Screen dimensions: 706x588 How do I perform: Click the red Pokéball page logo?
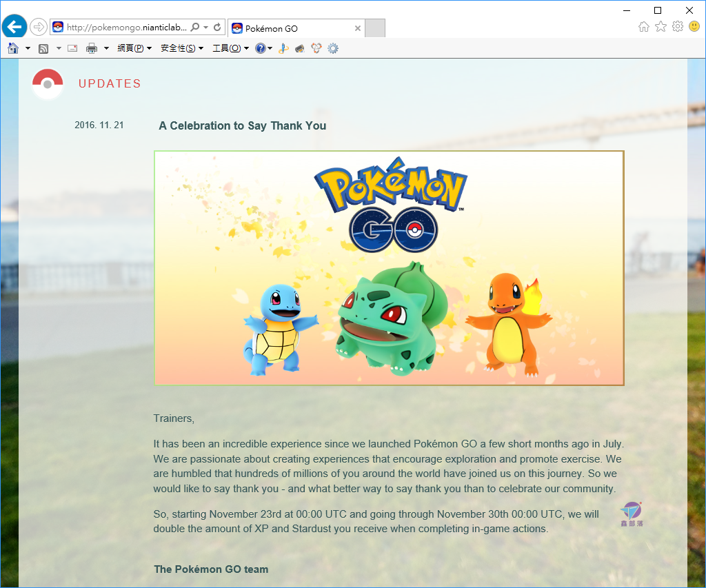click(48, 83)
